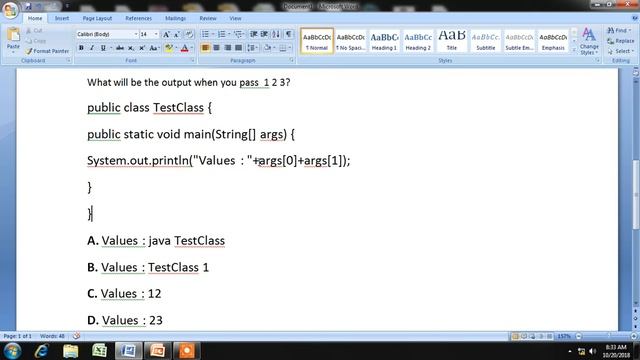This screenshot has height=360, width=640.
Task: Expand the Clipboard pane launcher
Action: [x=68, y=60]
